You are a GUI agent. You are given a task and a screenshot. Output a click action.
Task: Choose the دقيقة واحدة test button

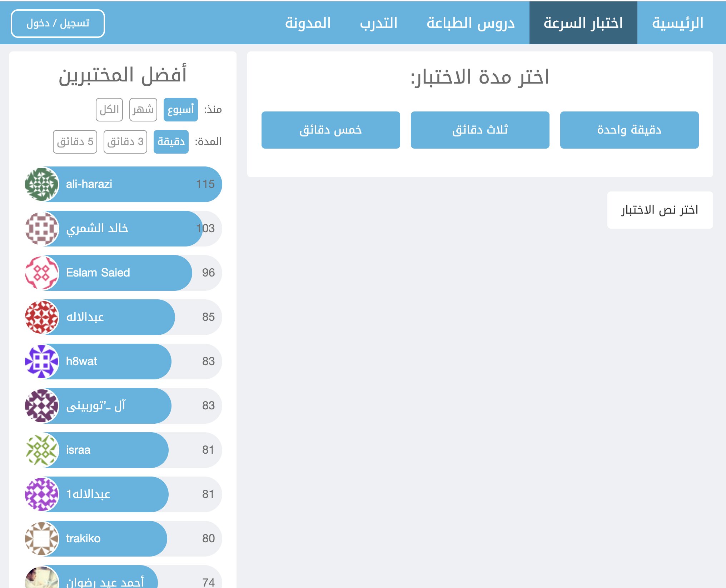[x=629, y=130]
